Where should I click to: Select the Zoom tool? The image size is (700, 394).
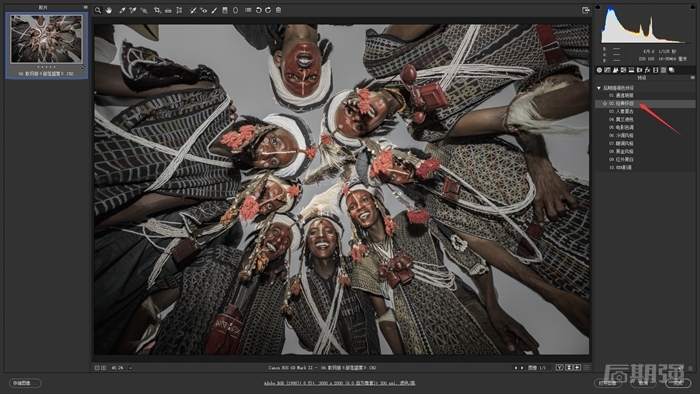tap(98, 10)
